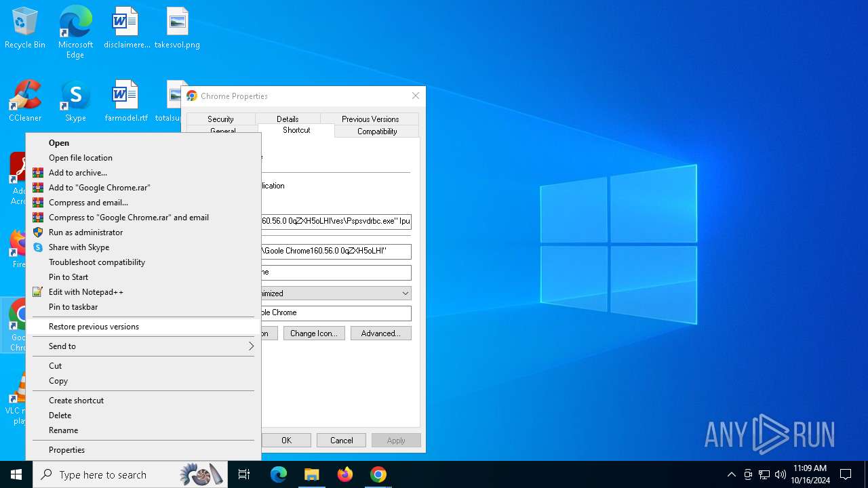868x488 pixels.
Task: Switch to the Previous Versions tab
Action: [x=370, y=119]
